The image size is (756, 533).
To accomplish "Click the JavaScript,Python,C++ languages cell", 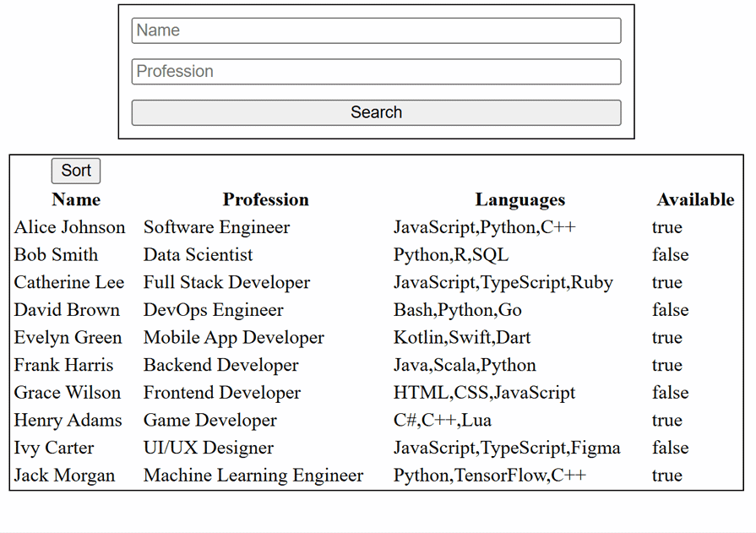I will (x=485, y=227).
